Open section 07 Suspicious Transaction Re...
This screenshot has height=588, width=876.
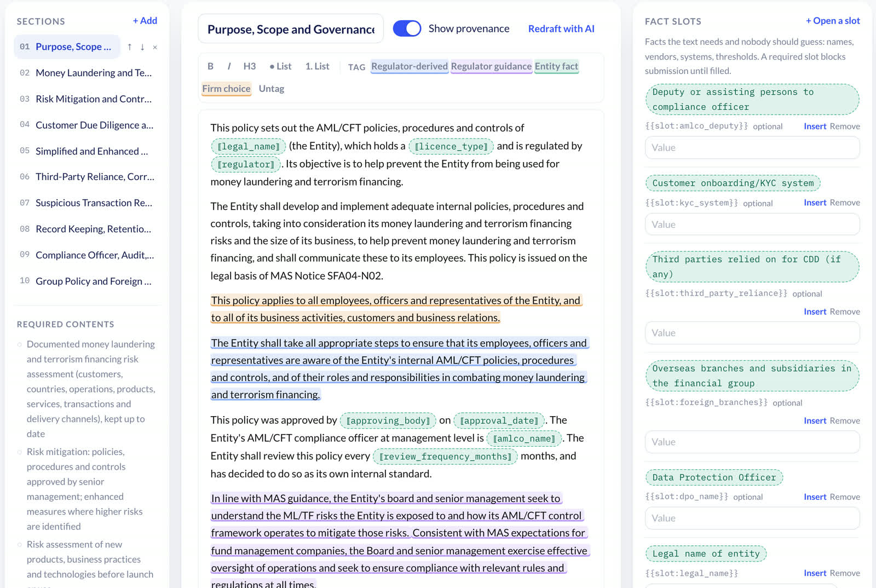click(x=87, y=203)
